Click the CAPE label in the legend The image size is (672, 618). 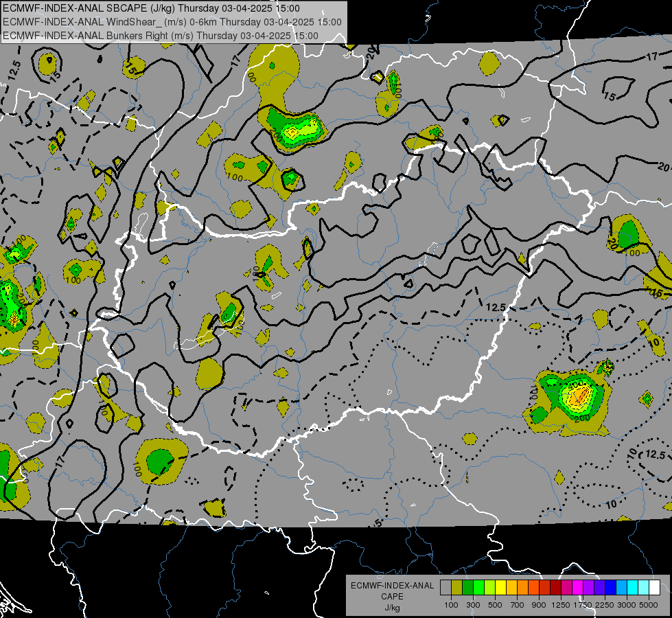(392, 597)
